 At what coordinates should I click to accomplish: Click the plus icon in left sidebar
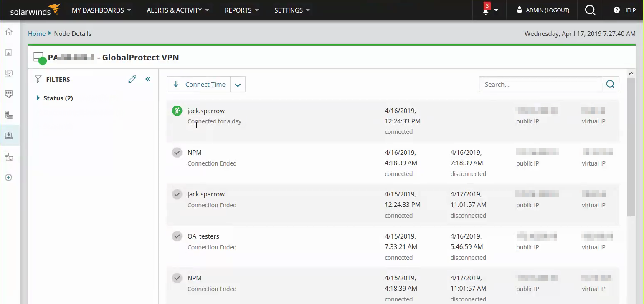(9, 178)
